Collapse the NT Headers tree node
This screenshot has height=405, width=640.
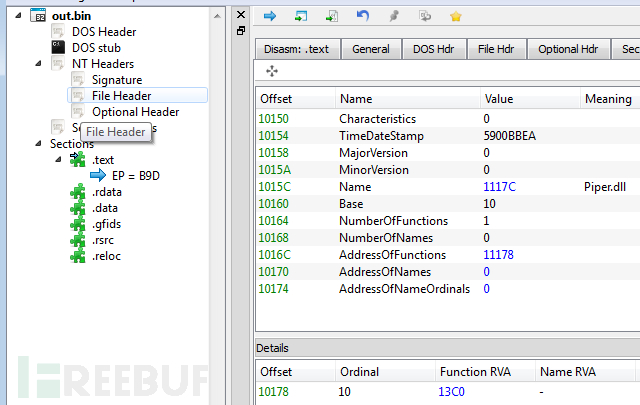coord(36,64)
